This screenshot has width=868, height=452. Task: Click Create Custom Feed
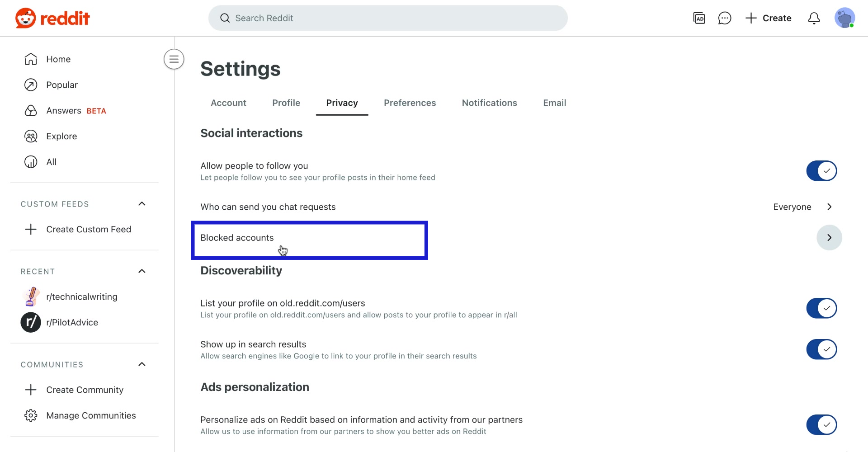(89, 229)
